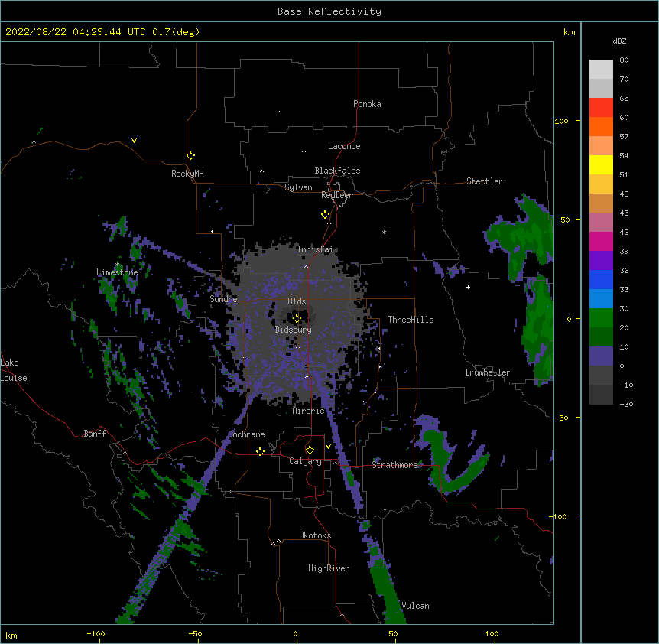The image size is (659, 644).
Task: Click the Calgary city label
Action: (305, 461)
